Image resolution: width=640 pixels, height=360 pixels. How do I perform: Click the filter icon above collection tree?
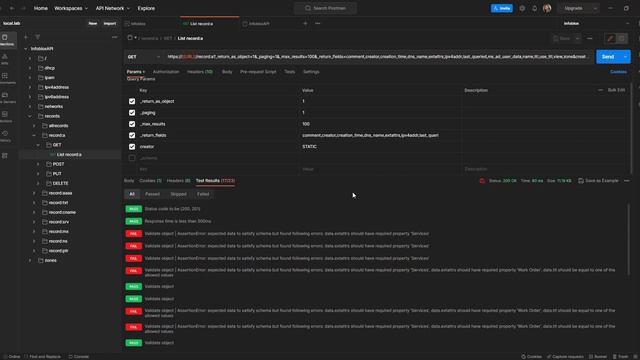[38, 37]
